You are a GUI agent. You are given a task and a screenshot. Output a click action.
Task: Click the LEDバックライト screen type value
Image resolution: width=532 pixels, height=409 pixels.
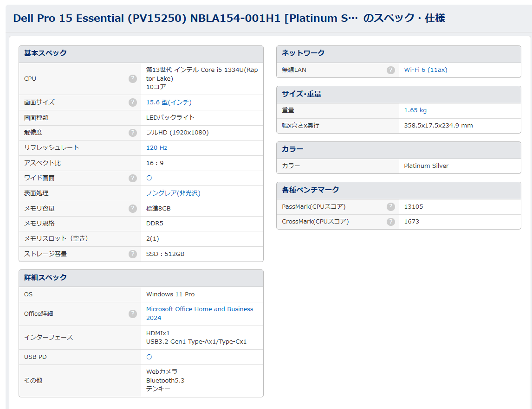click(x=170, y=118)
